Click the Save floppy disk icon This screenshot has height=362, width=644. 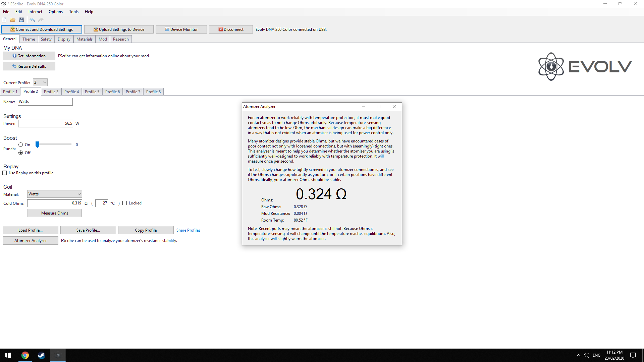21,20
